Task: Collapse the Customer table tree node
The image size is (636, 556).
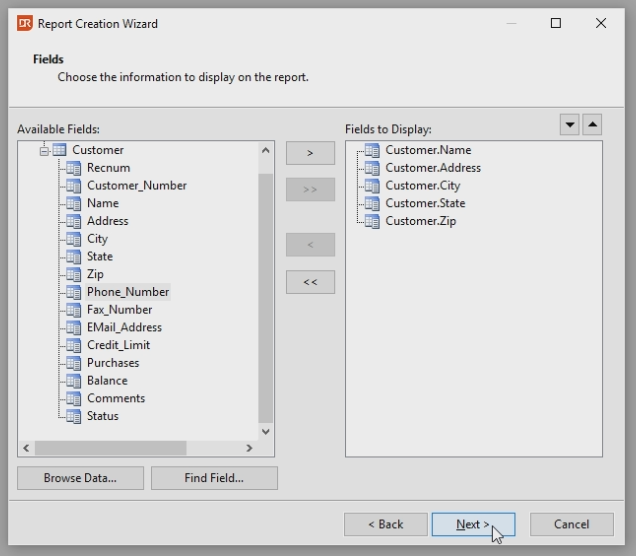Action: point(44,150)
